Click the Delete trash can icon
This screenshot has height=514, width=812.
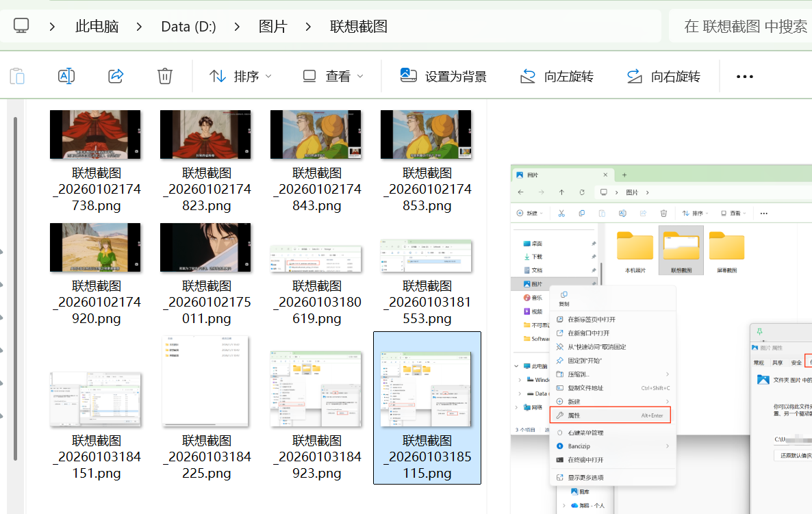coord(165,76)
